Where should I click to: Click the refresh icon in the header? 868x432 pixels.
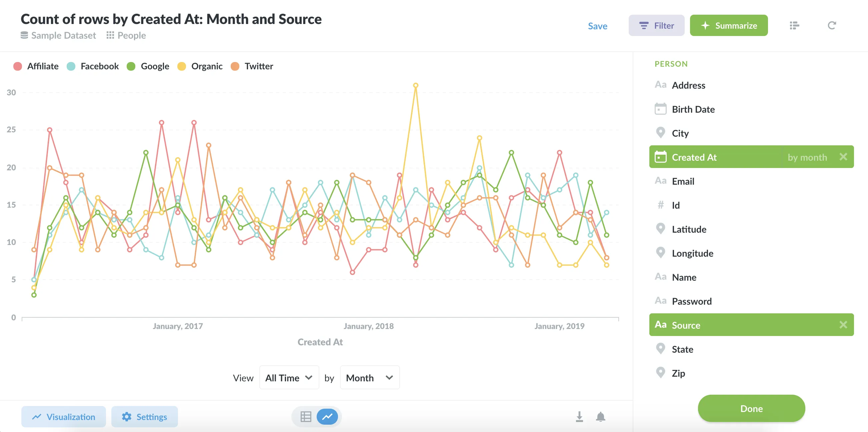(x=832, y=26)
